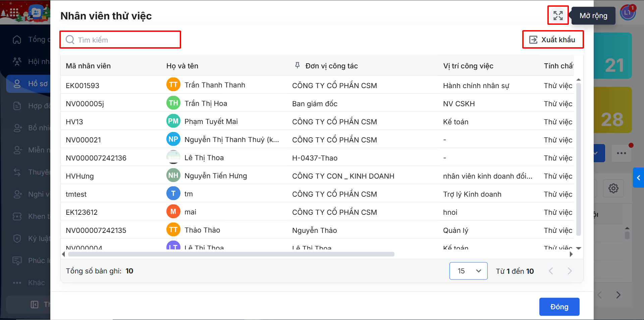Viewport: 644px width, 320px height.
Task: Click the vertical table scrollbar
Action: coord(578,159)
